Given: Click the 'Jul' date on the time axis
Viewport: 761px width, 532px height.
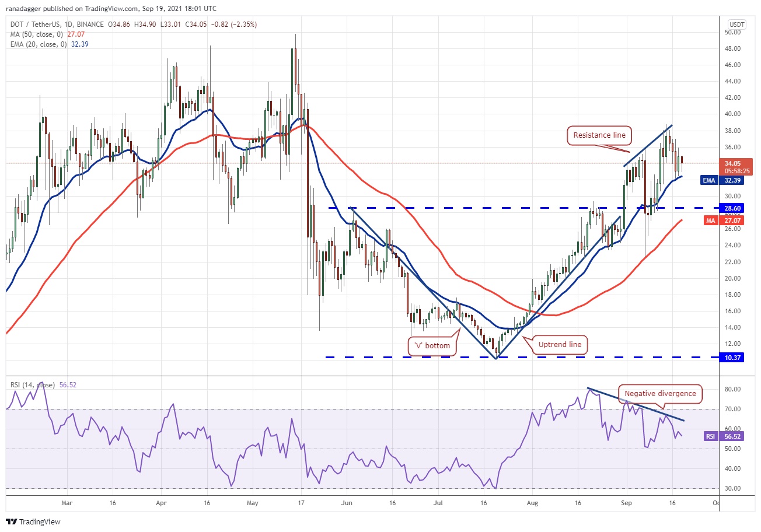Looking at the screenshot, I should point(438,502).
